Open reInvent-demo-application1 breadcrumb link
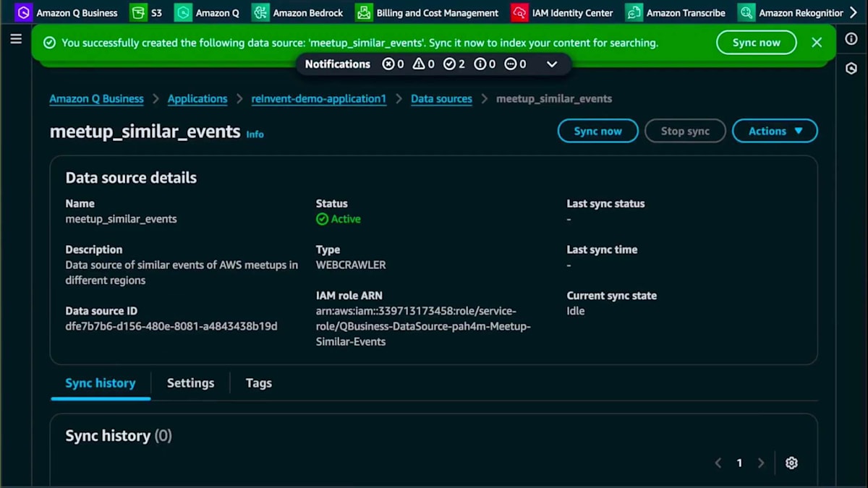This screenshot has width=868, height=488. (x=319, y=99)
